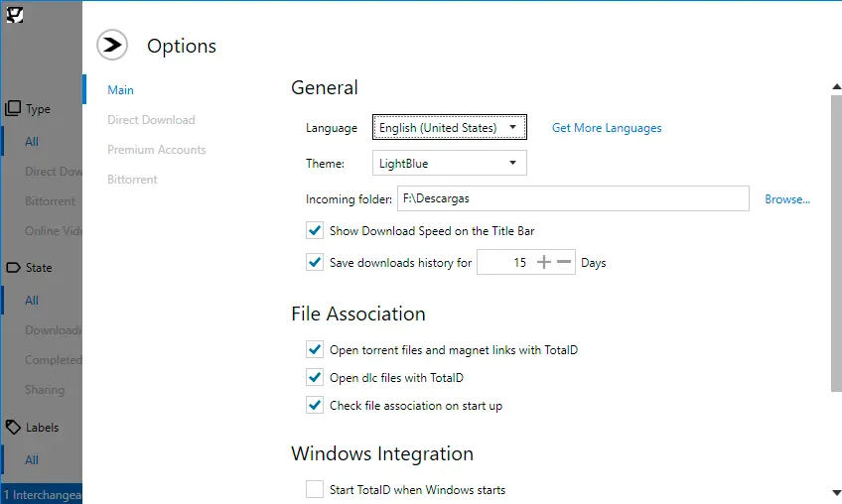Click the Windows Integration heading
Image resolution: width=842 pixels, height=504 pixels.
382,453
